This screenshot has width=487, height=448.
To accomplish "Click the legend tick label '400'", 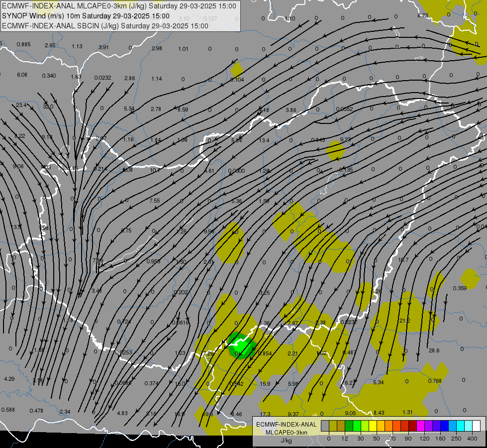I will [472, 439].
